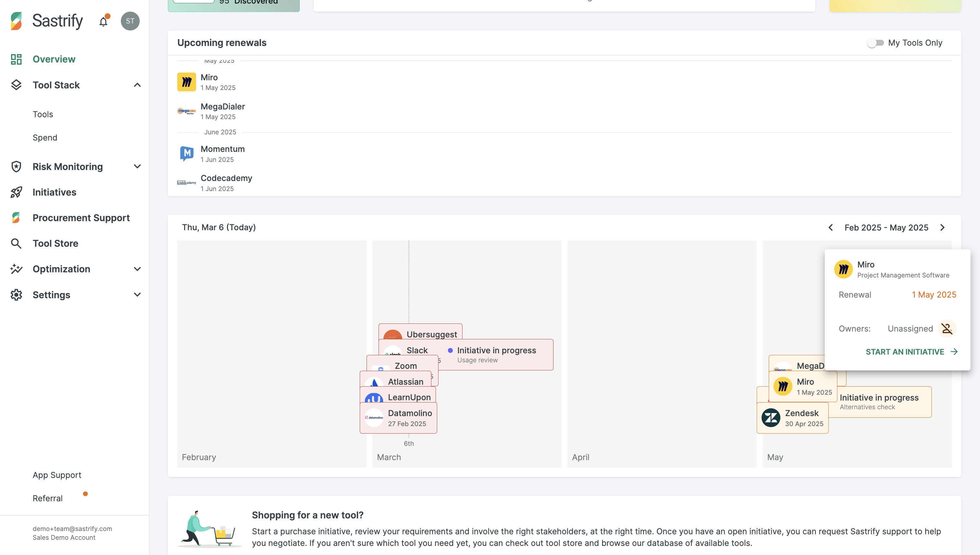Click the Momentum logo in renewals list
This screenshot has width=980, height=555.
point(187,153)
